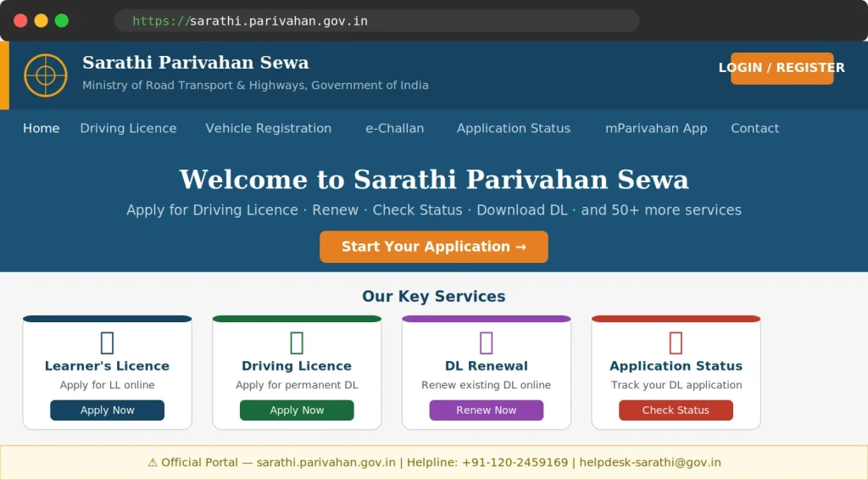Click the warning icon in footer banner
The height and width of the screenshot is (480, 868).
click(153, 463)
